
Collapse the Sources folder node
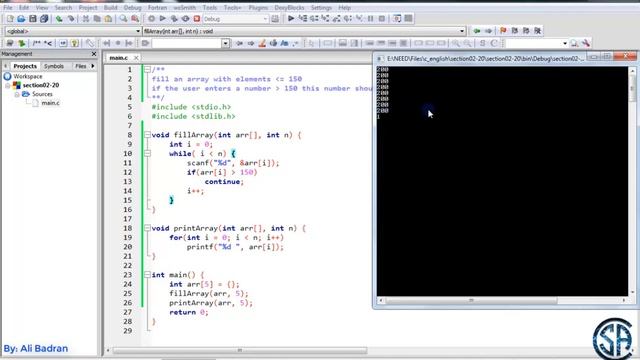[x=17, y=94]
